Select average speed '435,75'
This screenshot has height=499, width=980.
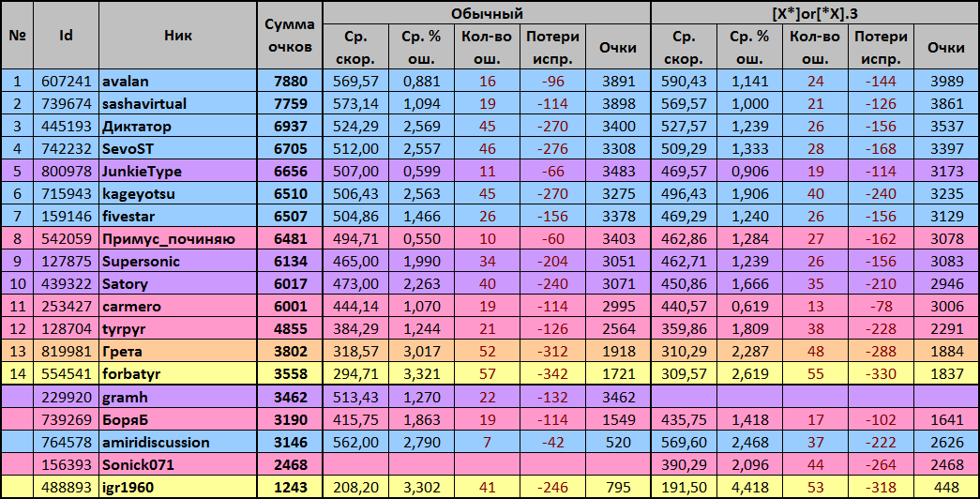(x=685, y=419)
